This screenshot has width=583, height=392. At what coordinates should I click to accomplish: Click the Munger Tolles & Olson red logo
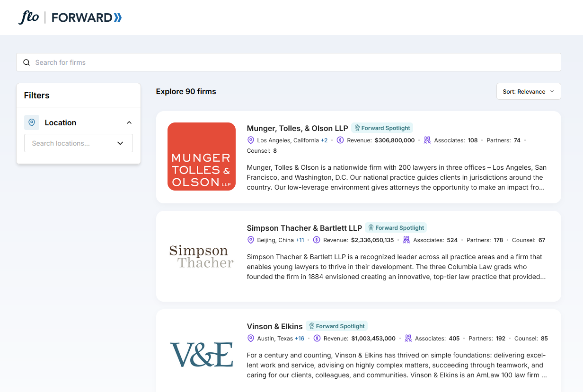point(202,157)
